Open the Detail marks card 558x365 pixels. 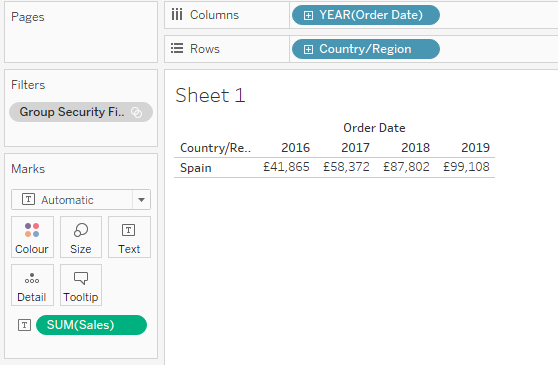(x=32, y=285)
